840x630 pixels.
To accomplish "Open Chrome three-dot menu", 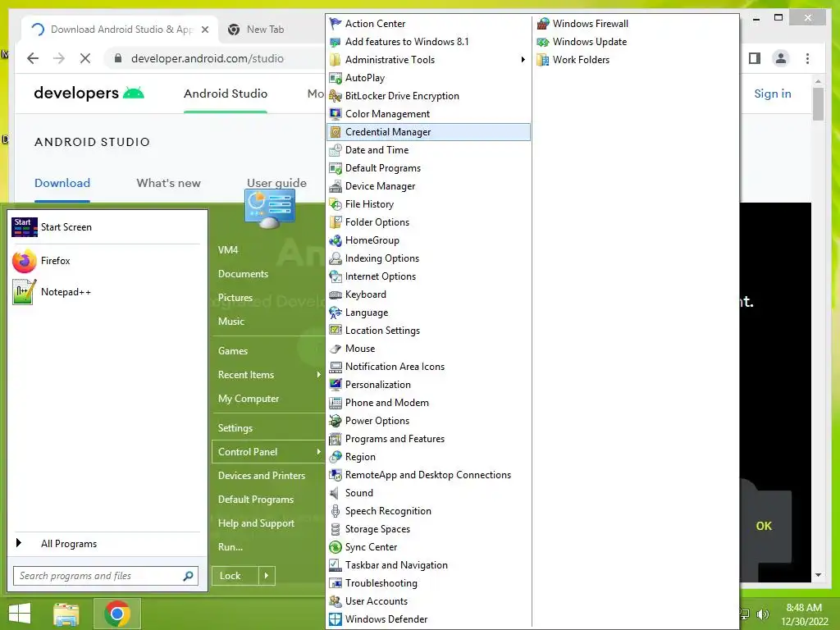I will (807, 58).
